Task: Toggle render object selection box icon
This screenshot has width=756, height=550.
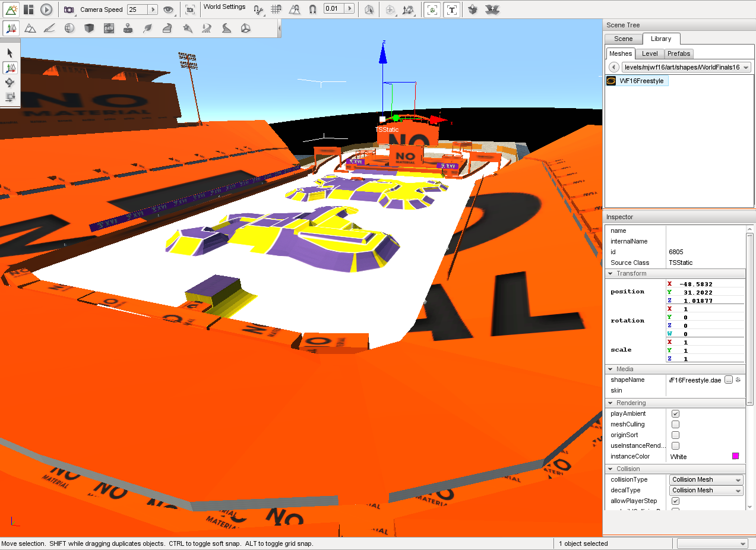Action: [x=433, y=10]
